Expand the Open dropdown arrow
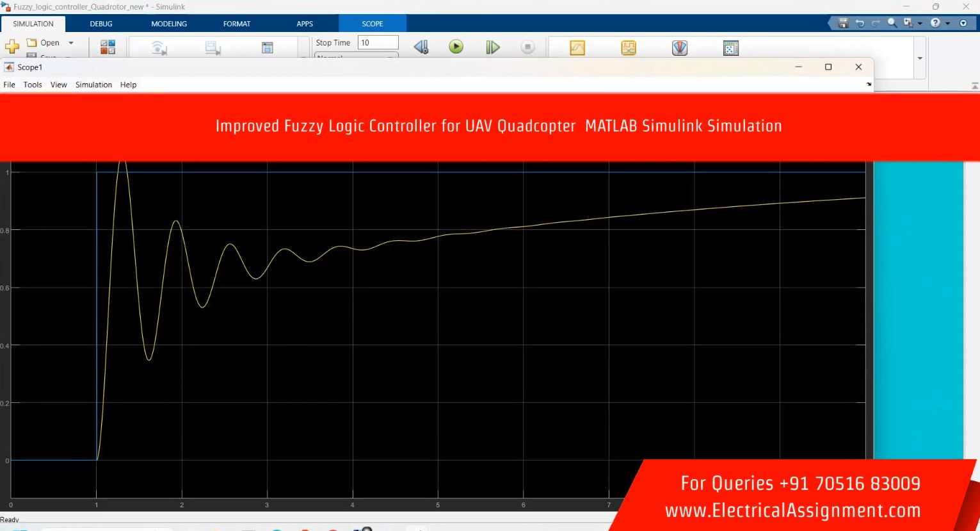 71,43
